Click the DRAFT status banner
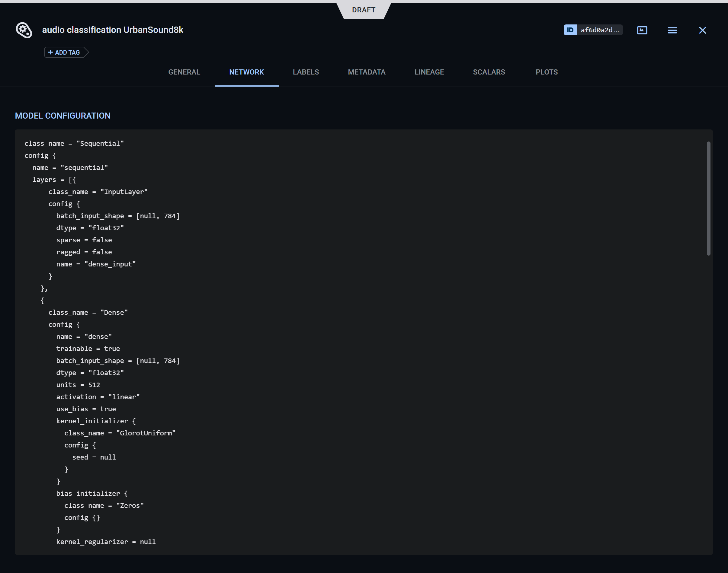This screenshot has width=728, height=573. pos(364,10)
